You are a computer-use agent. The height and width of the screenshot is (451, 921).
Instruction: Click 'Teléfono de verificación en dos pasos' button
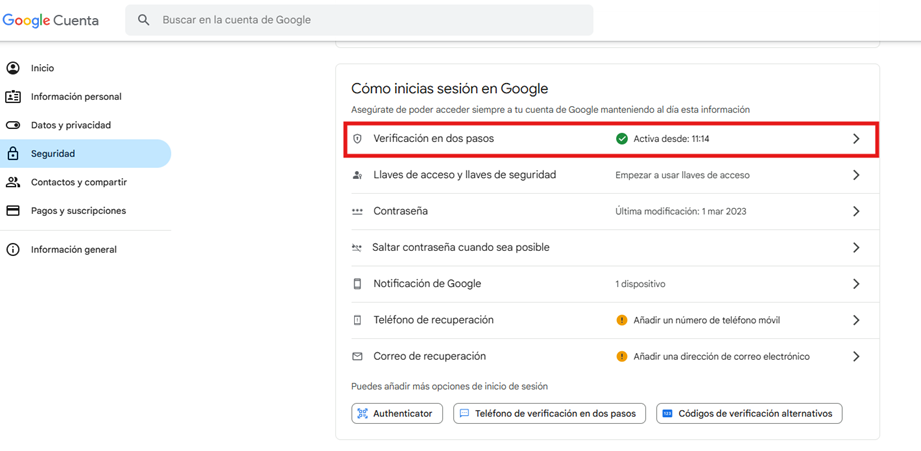tap(549, 413)
